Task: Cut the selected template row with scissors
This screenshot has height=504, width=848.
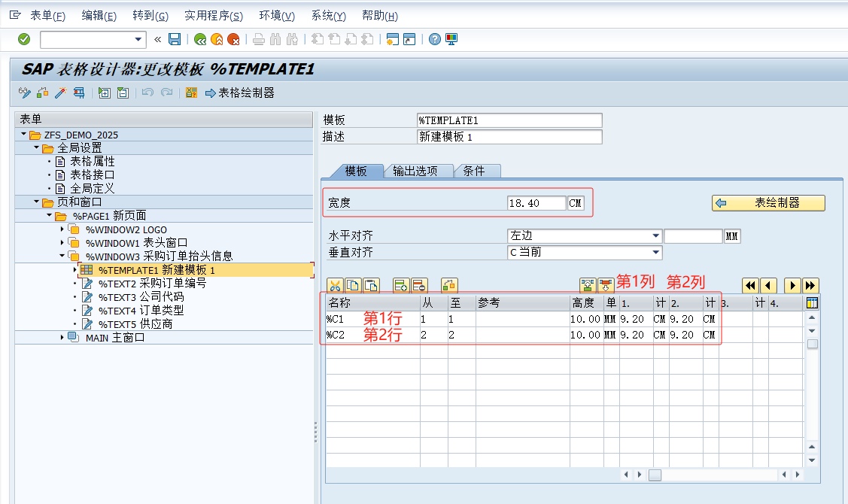Action: pos(336,286)
